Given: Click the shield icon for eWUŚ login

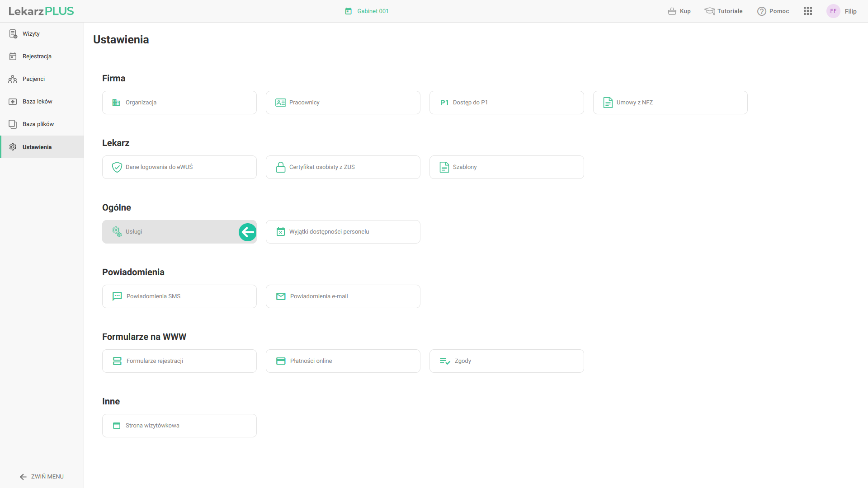Looking at the screenshot, I should 117,167.
